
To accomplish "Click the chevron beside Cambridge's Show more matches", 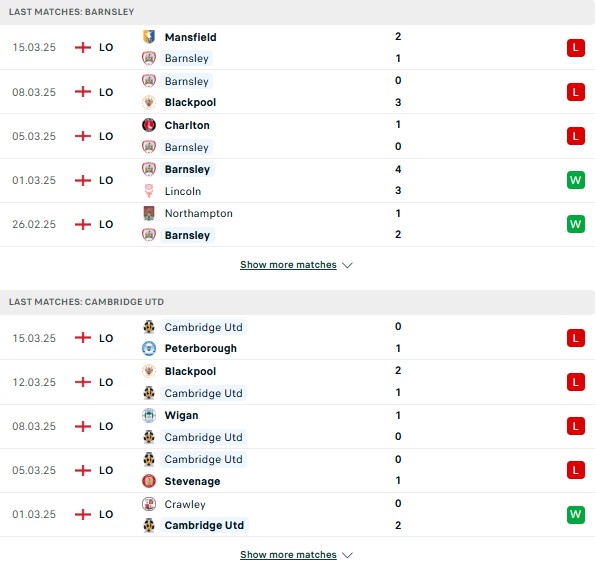I will tap(347, 555).
